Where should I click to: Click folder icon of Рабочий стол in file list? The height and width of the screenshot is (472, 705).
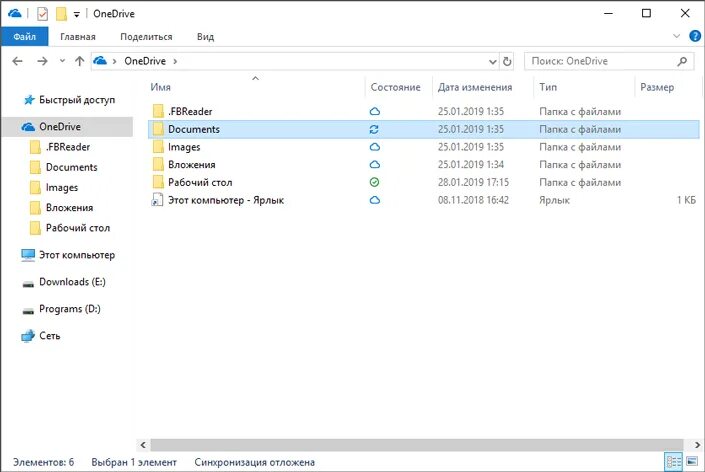click(x=158, y=182)
